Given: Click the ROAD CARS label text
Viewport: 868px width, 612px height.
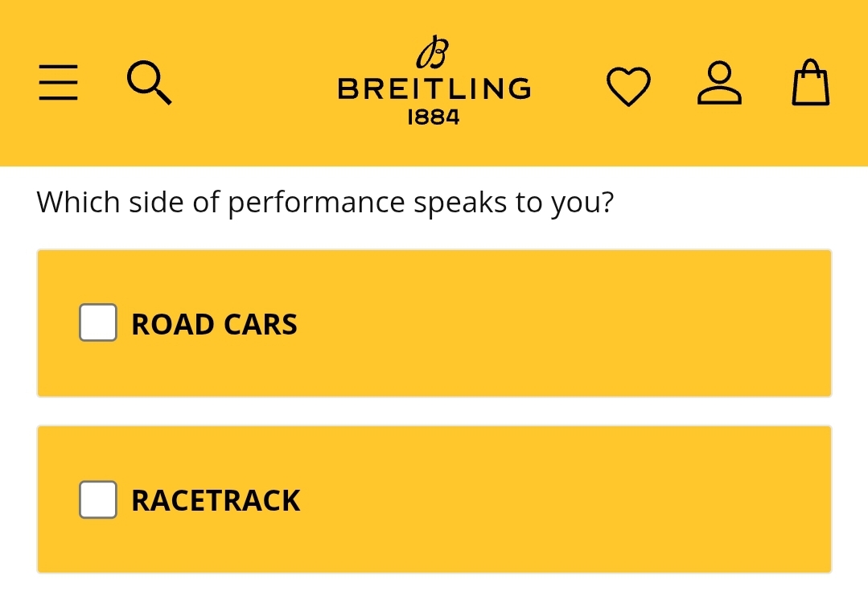Looking at the screenshot, I should tap(214, 324).
